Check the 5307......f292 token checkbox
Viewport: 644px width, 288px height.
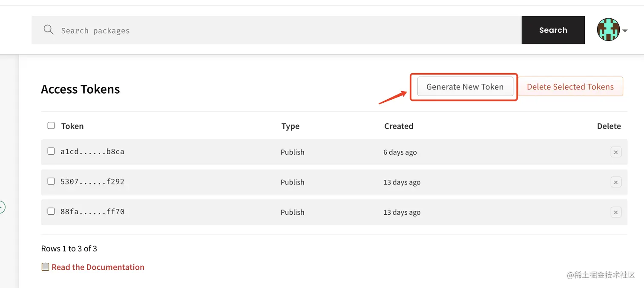51,181
